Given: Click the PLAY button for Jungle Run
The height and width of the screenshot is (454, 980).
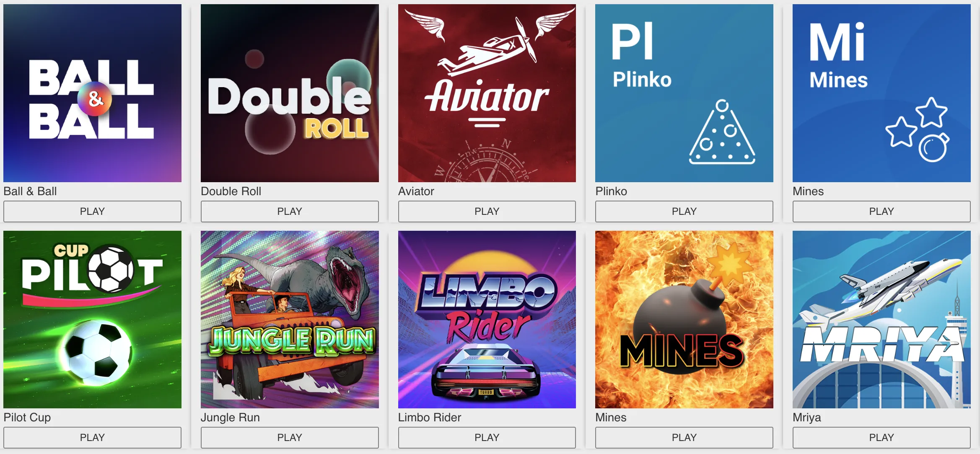Looking at the screenshot, I should click(x=290, y=438).
